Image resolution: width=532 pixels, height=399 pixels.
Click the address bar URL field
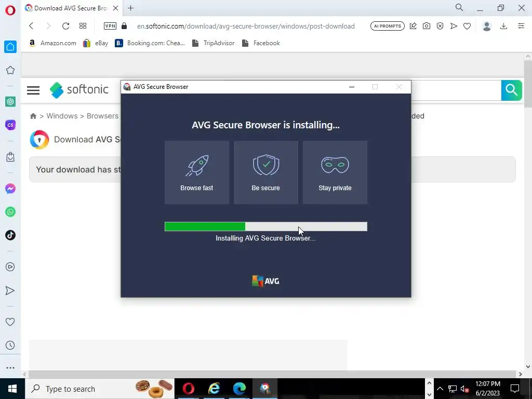[x=246, y=26]
